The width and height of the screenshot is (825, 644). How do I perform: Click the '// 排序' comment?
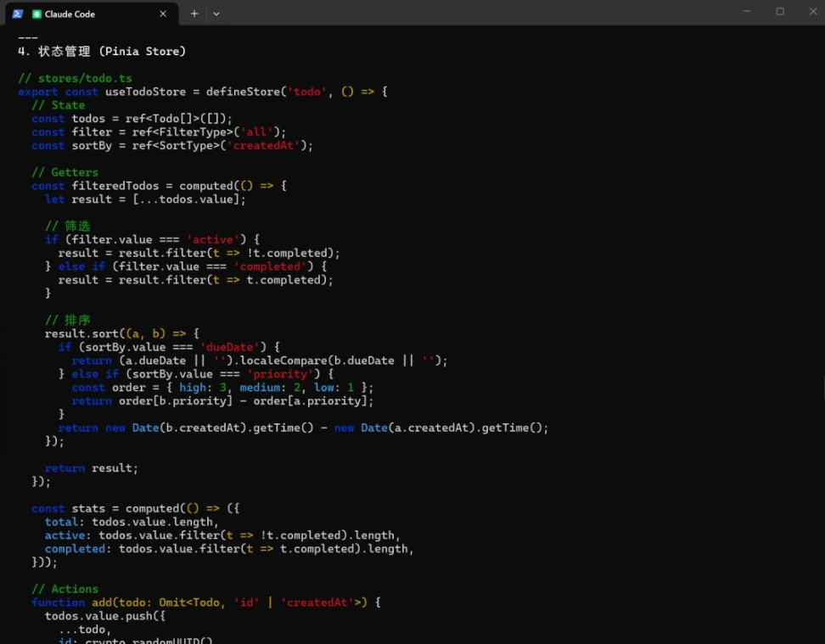click(x=68, y=321)
